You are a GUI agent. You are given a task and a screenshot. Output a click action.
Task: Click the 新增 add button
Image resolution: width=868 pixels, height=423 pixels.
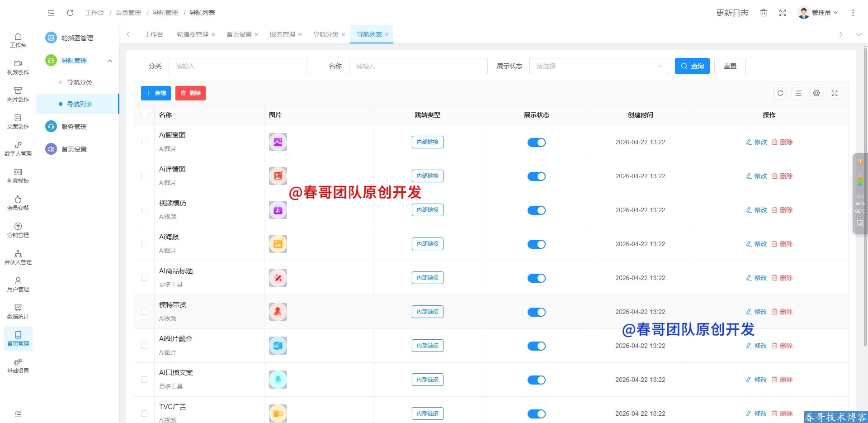click(156, 93)
